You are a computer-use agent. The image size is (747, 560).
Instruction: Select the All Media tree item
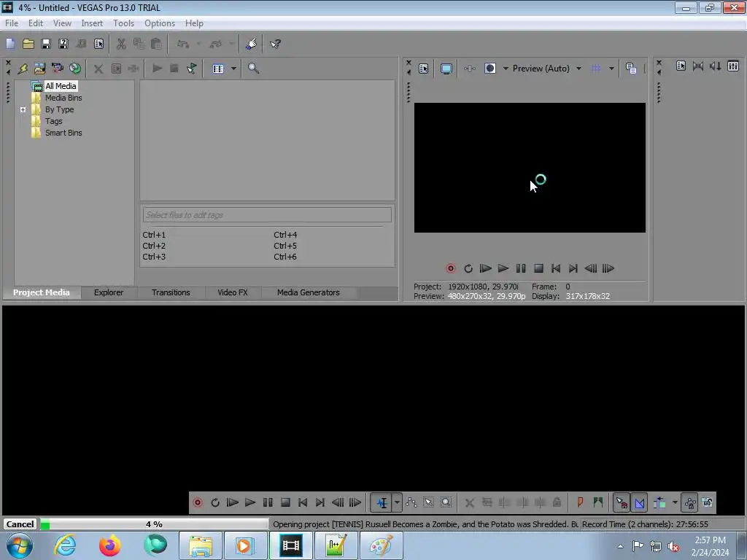(x=61, y=86)
